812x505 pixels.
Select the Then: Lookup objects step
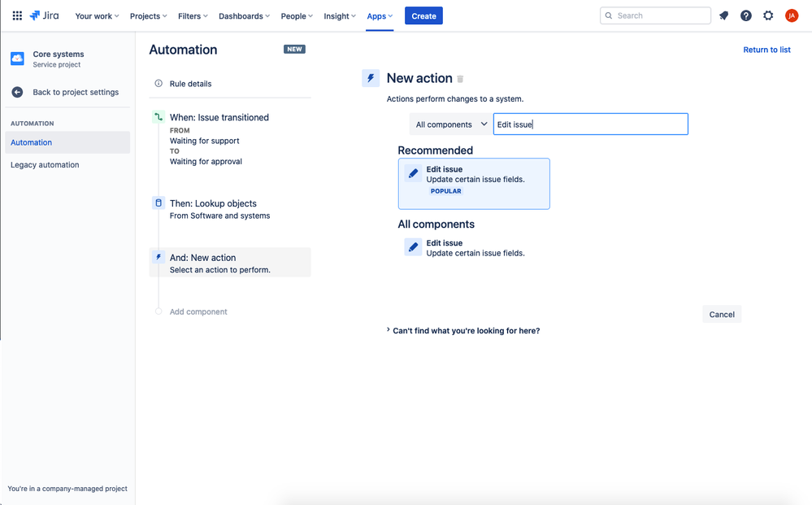pyautogui.click(x=230, y=209)
